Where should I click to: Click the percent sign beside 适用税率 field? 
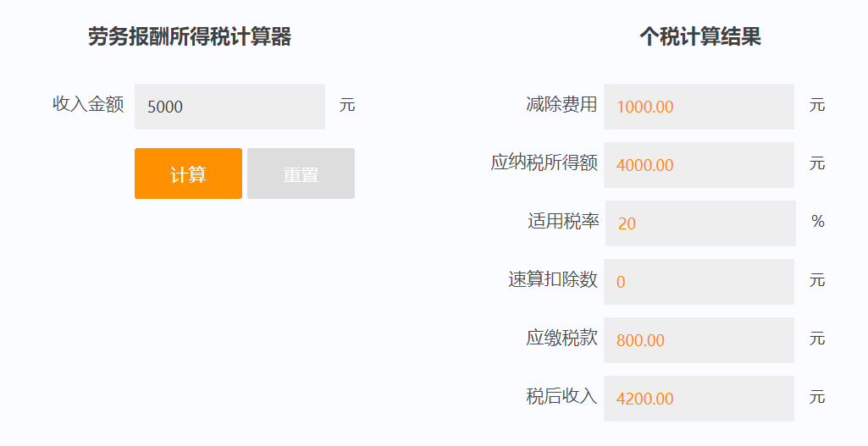tap(817, 221)
